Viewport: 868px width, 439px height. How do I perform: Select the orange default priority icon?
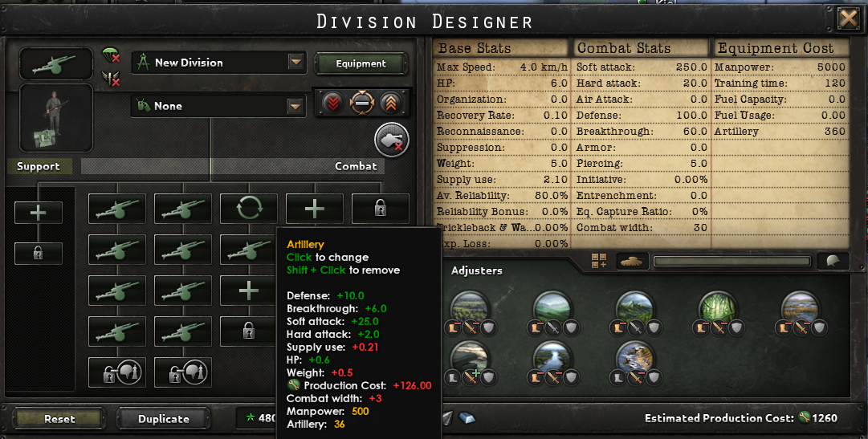[x=361, y=103]
